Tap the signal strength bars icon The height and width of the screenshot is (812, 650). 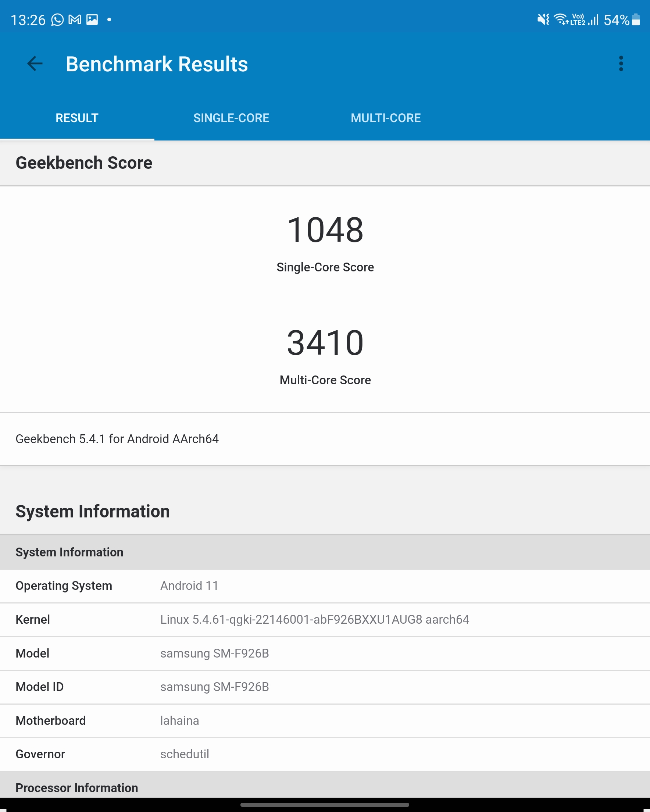coord(593,19)
